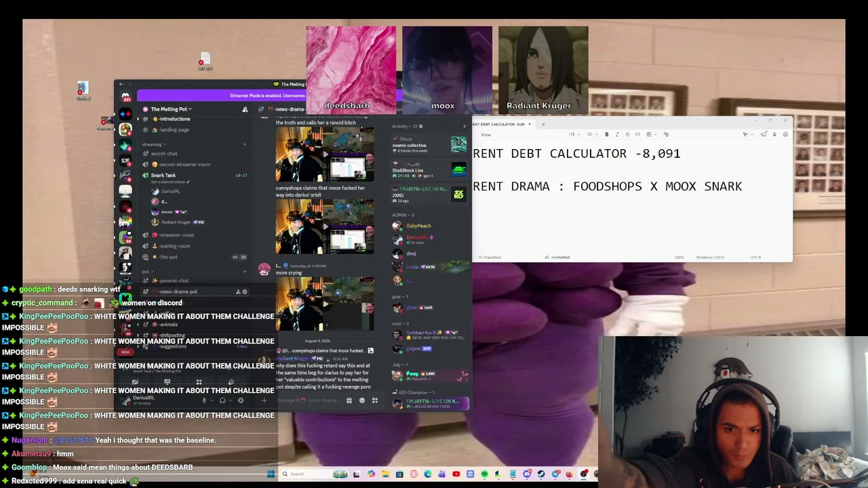Open the -waiting-room voice channel
The width and height of the screenshot is (868, 488).
pyautogui.click(x=175, y=246)
